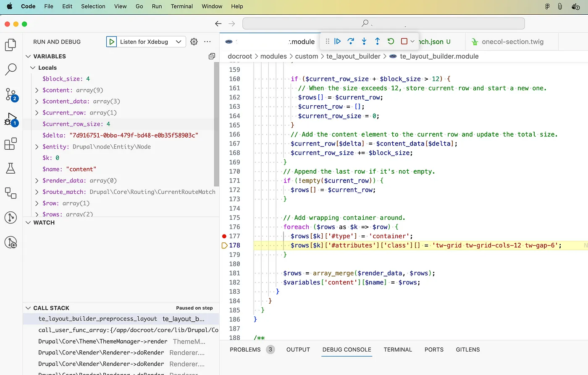Go back using the navigation arrow
Screen dimensions: 588x375
(x=218, y=23)
